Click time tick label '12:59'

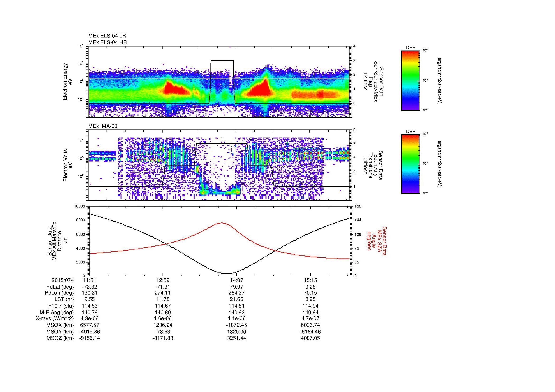pyautogui.click(x=163, y=280)
